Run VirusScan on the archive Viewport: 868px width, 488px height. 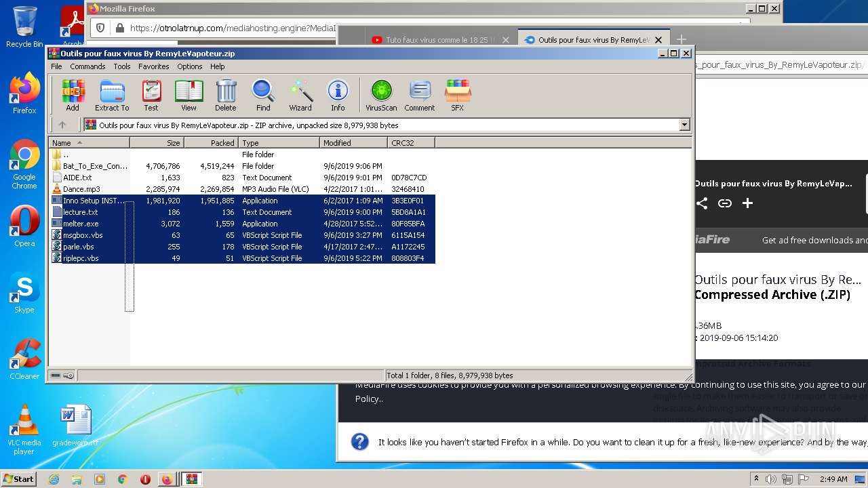tap(381, 96)
